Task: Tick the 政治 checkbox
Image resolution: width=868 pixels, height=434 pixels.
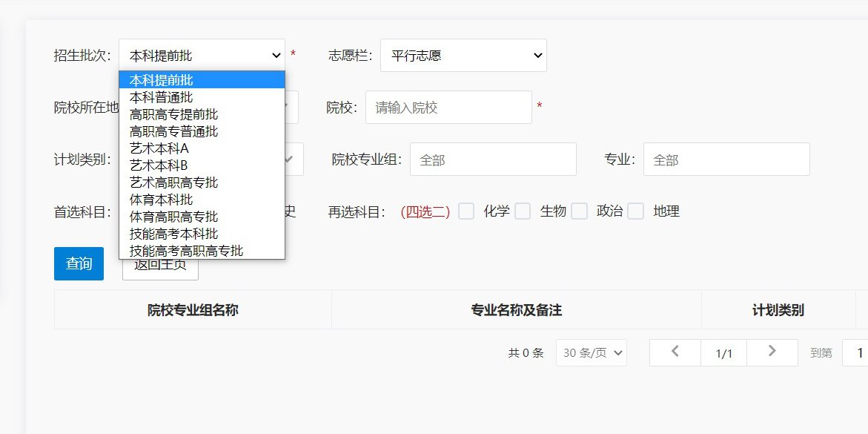Action: pyautogui.click(x=579, y=211)
